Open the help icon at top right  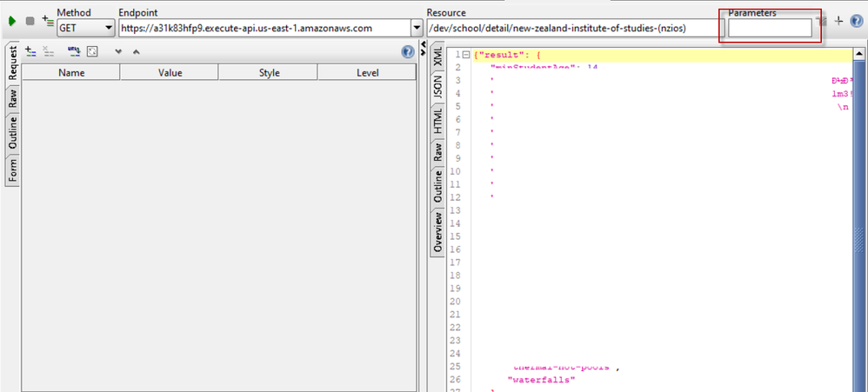point(856,21)
